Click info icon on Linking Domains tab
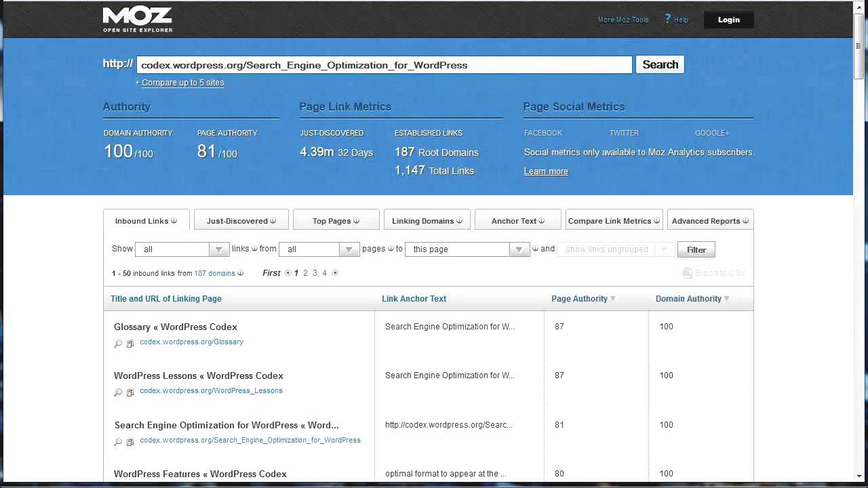The height and width of the screenshot is (488, 868). click(459, 220)
